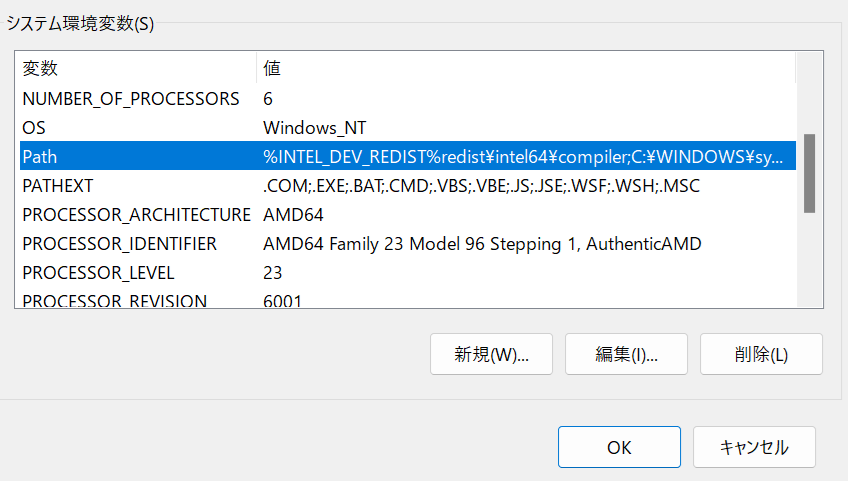Click the OK button
Viewport: 848px width, 481px height.
(x=619, y=447)
